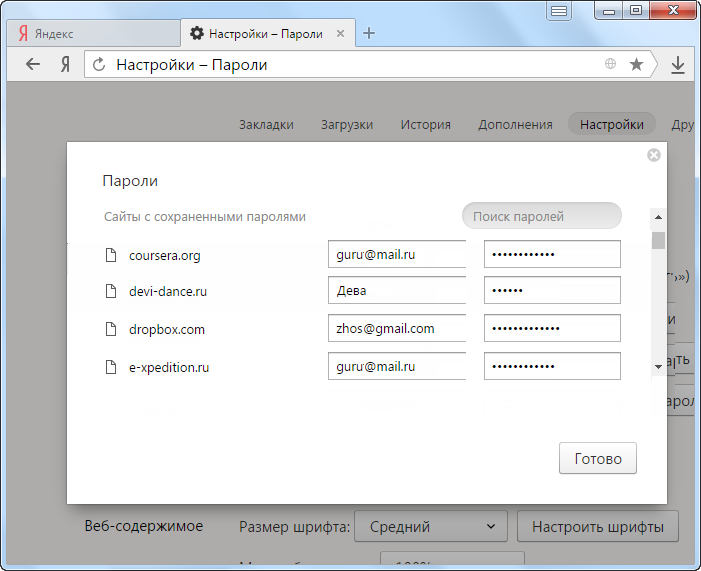The height and width of the screenshot is (571, 701).
Task: Click the Поиск паролей search field
Action: 542,216
